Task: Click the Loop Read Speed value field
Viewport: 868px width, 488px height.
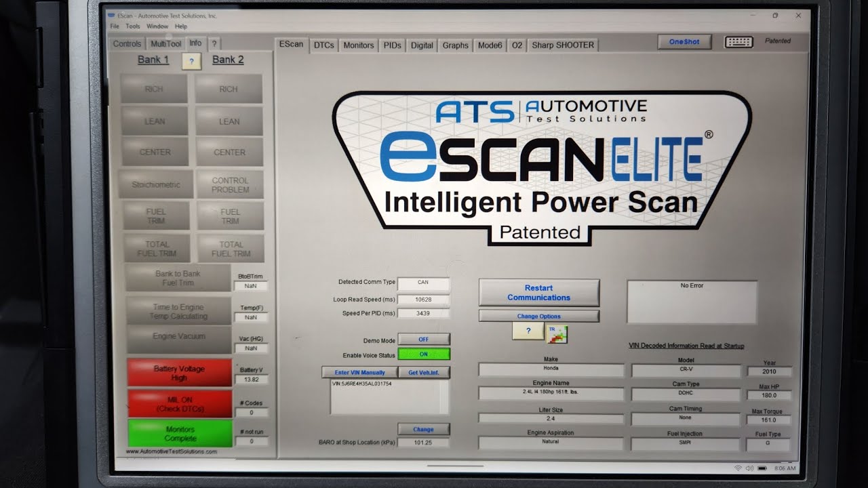Action: click(423, 299)
